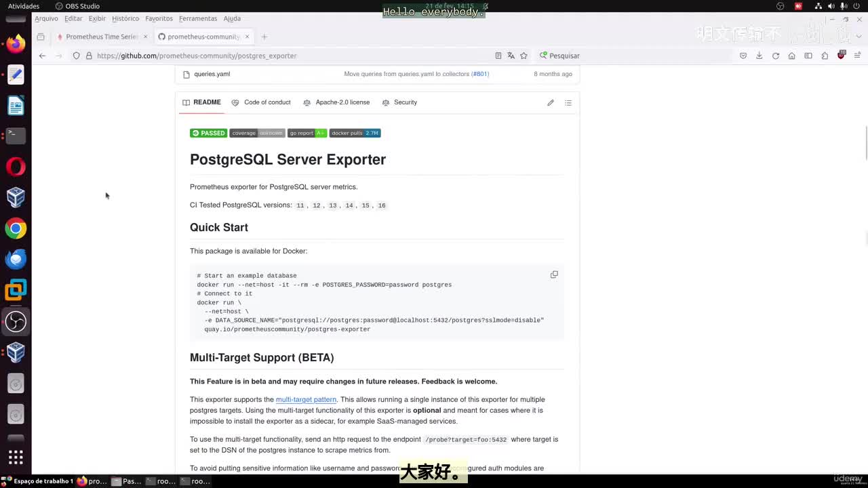Open the network status indicator

click(818, 6)
